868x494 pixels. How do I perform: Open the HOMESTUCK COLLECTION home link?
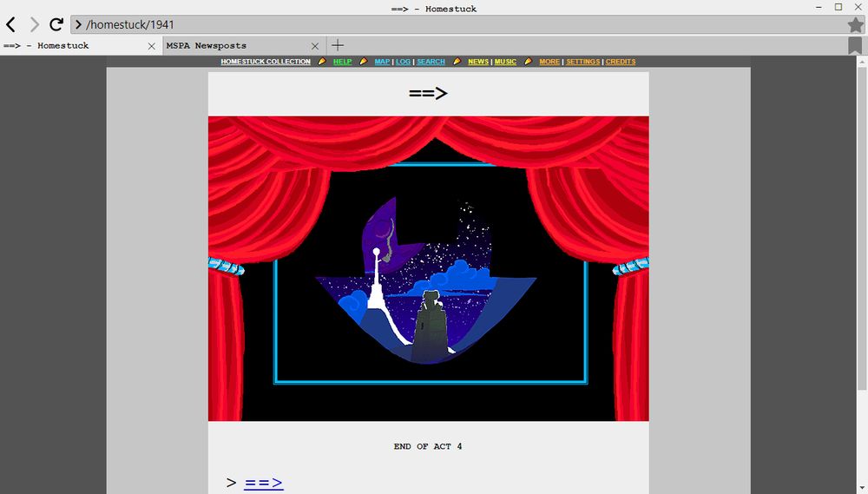coord(266,62)
